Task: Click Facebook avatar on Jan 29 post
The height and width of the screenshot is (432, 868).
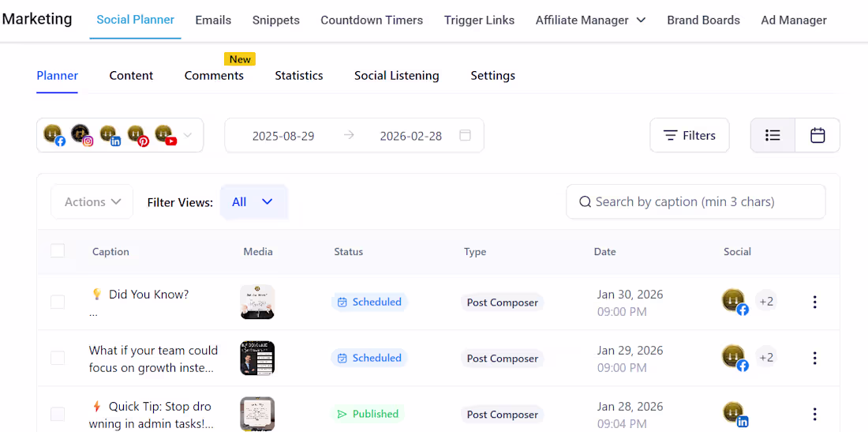Action: click(735, 358)
